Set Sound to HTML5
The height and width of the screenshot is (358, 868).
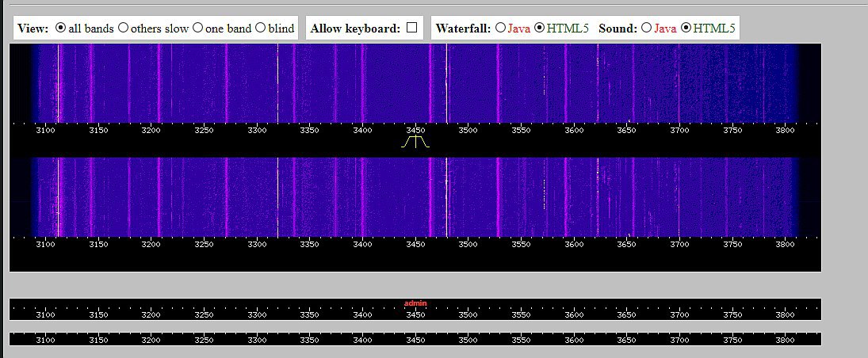coord(686,28)
